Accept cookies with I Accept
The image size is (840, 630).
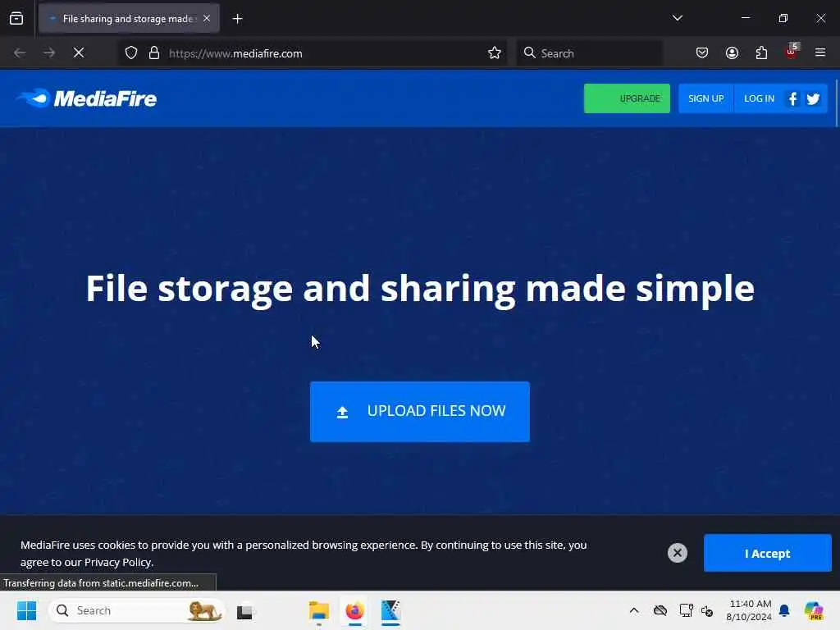(x=767, y=554)
